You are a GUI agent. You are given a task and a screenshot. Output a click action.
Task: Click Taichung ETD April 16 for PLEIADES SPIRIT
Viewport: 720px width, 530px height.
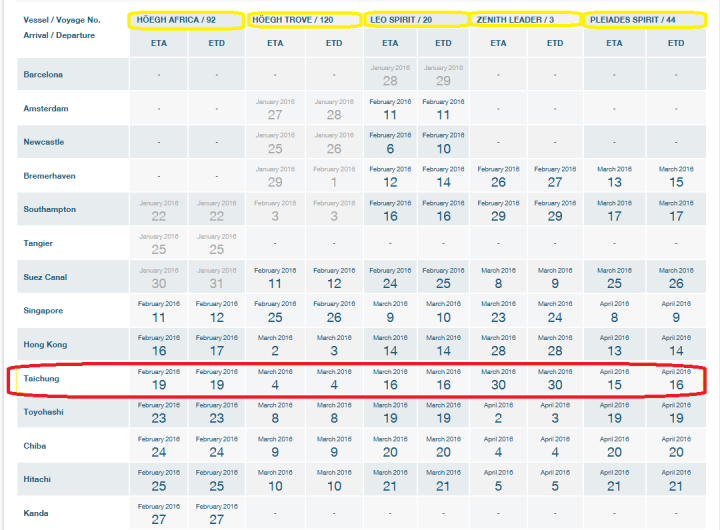point(676,380)
